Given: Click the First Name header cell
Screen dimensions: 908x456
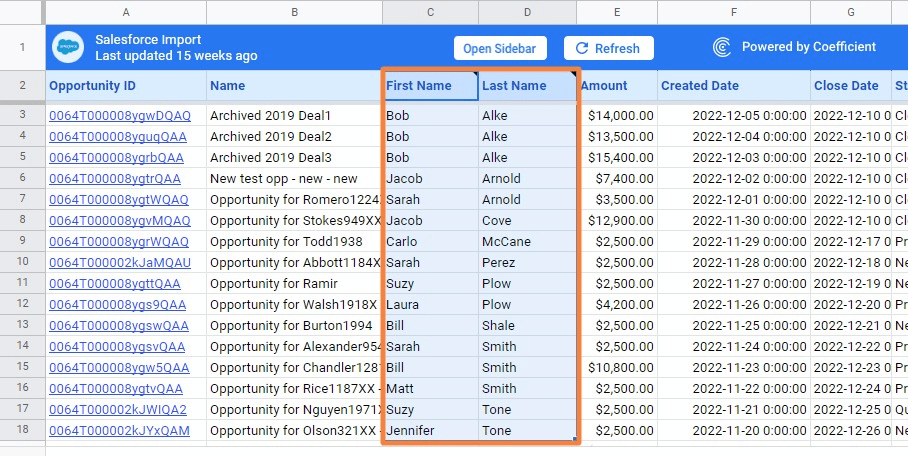Looking at the screenshot, I should 430,85.
